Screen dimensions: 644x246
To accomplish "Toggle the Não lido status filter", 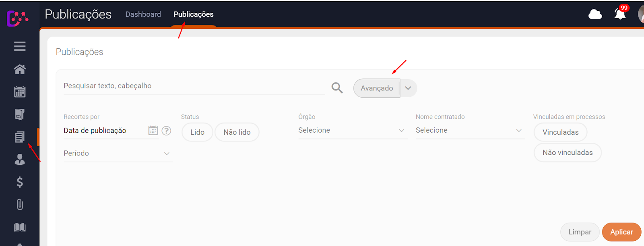I will click(x=237, y=132).
